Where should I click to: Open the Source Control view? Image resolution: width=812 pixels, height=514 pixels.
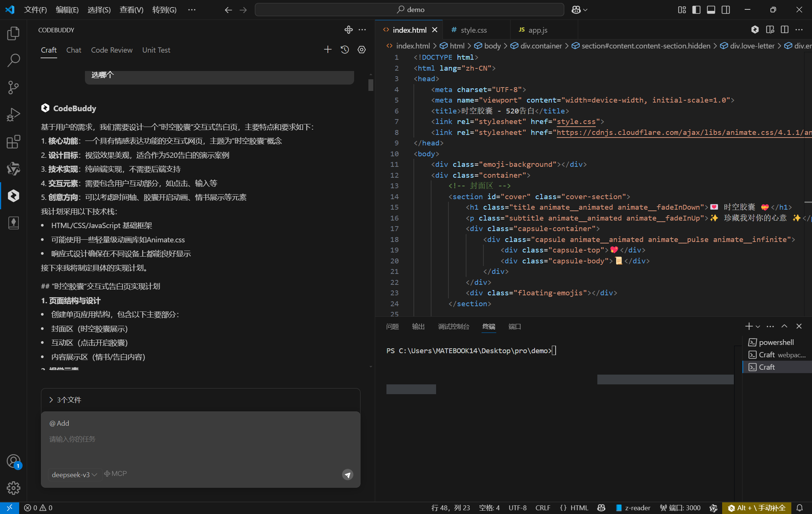point(13,87)
